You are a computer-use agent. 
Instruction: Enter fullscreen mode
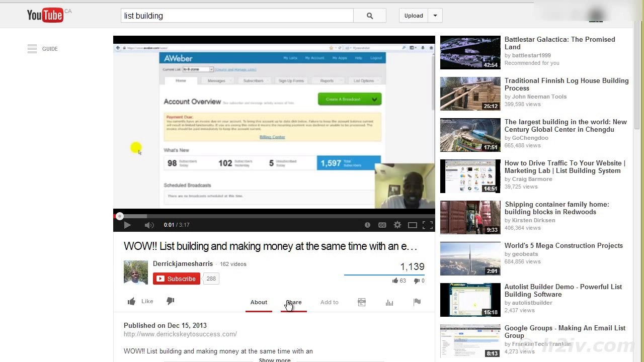coord(428,225)
